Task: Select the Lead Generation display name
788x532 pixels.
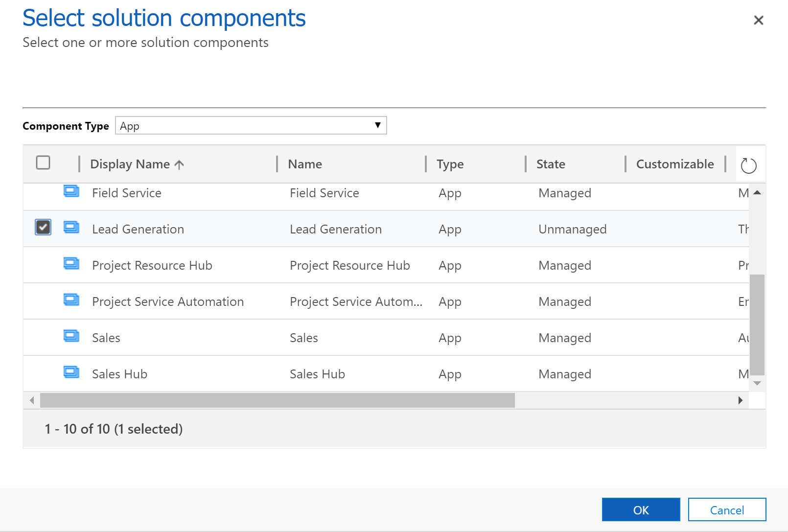Action: (x=138, y=229)
